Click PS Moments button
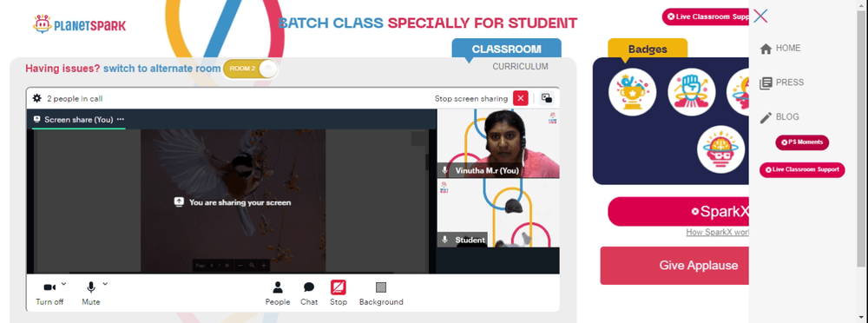Viewport: 868px width, 323px height. [x=802, y=142]
